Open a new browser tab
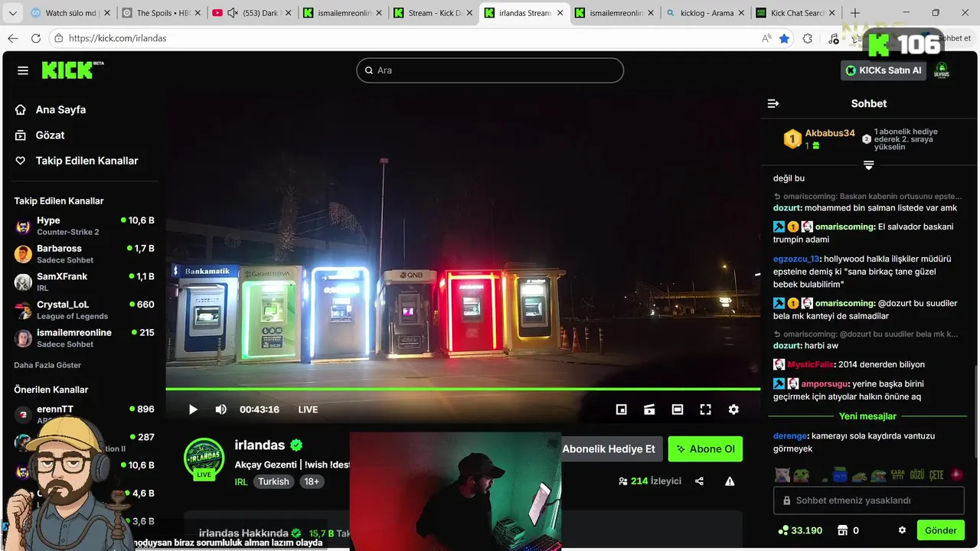The width and height of the screenshot is (980, 551). 855,13
